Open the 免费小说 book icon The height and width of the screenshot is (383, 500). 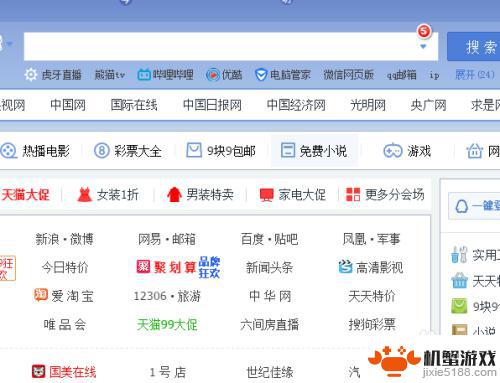(288, 150)
